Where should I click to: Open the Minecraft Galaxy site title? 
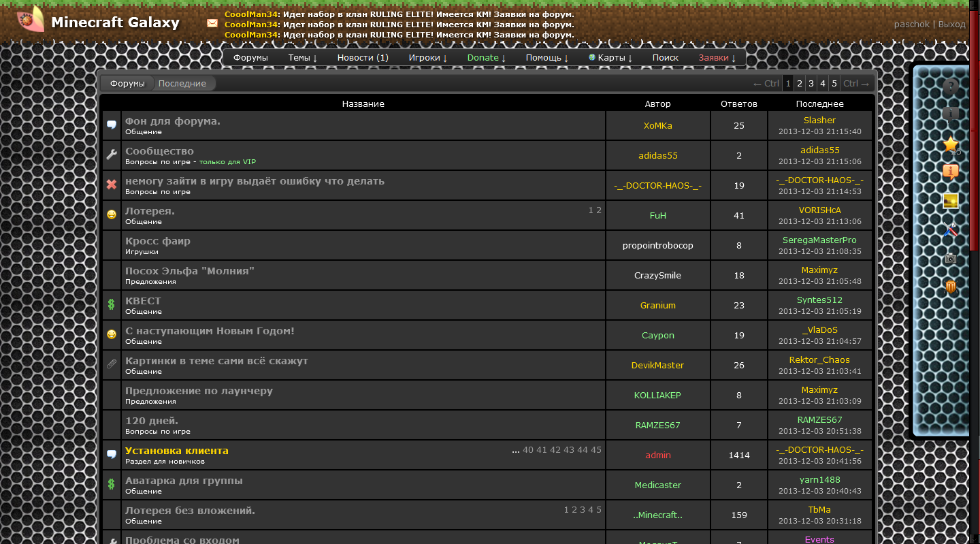click(116, 22)
